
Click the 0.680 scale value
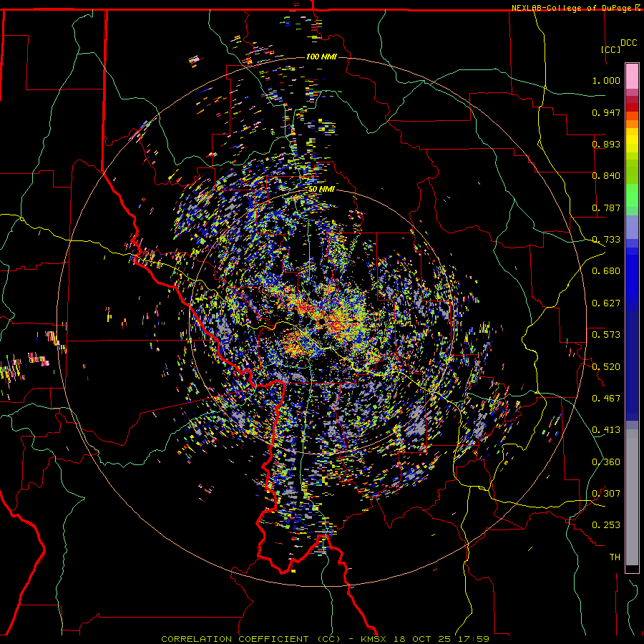click(x=606, y=271)
